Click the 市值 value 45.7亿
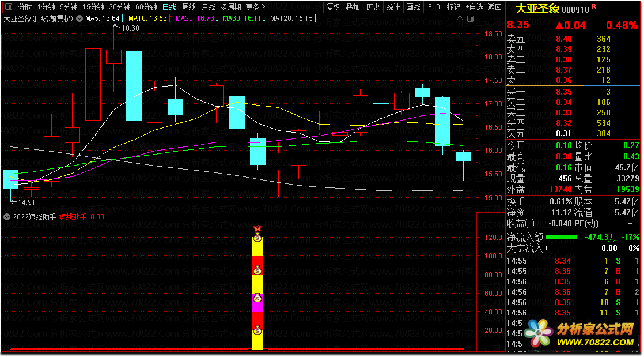The width and height of the screenshot is (644, 357). (x=627, y=167)
